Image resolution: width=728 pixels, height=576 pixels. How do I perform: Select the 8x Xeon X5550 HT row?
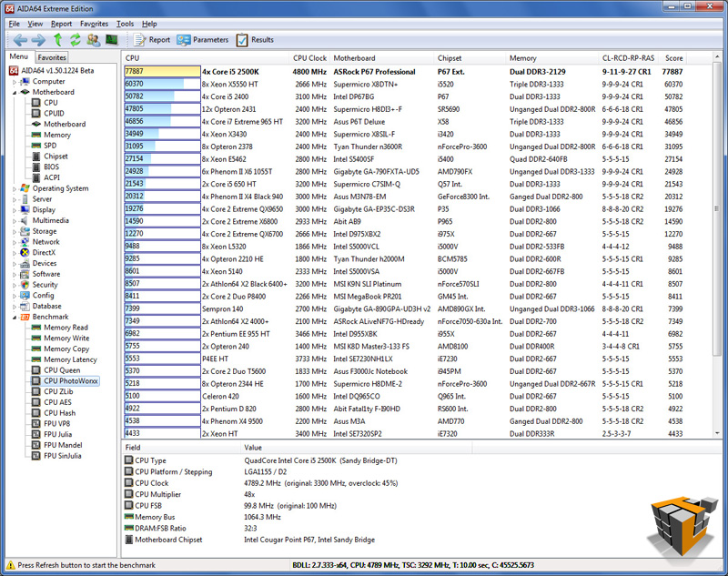tap(404, 85)
